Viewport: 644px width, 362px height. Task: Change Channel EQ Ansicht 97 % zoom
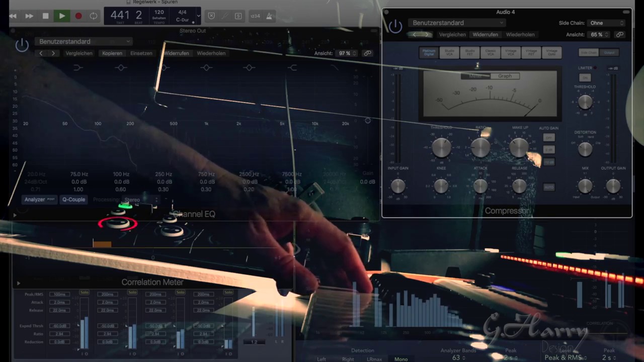pos(347,53)
